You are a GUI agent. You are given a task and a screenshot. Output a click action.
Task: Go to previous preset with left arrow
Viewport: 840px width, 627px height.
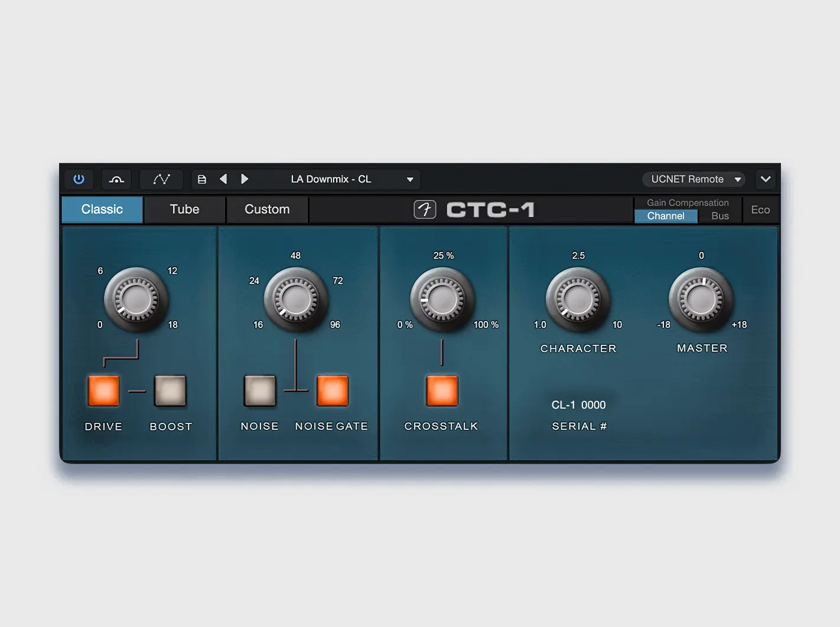[x=223, y=179]
